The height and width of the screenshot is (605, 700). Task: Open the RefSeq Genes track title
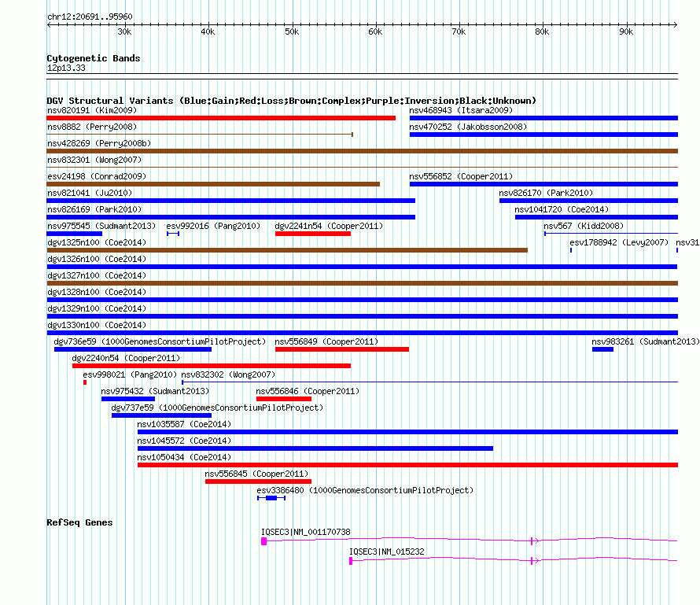[79, 522]
